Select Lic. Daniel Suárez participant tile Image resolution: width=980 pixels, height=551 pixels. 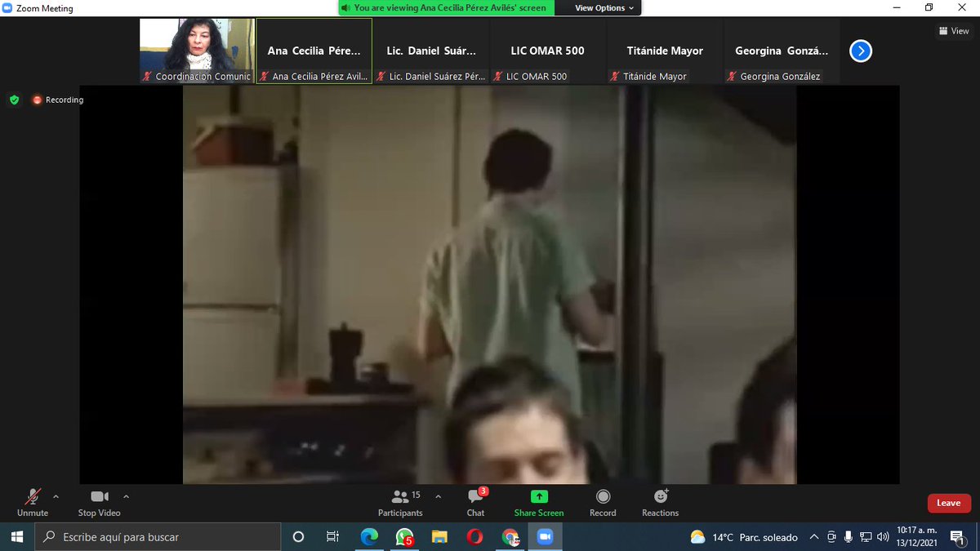point(431,51)
